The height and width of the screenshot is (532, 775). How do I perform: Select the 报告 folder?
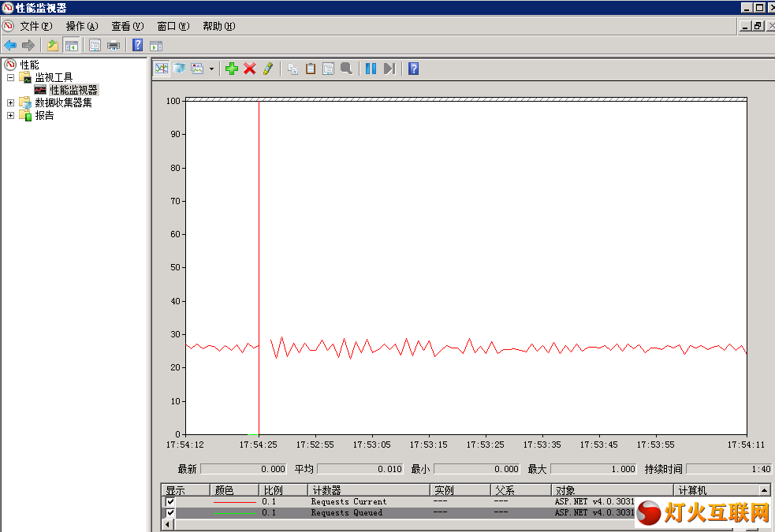[x=44, y=116]
